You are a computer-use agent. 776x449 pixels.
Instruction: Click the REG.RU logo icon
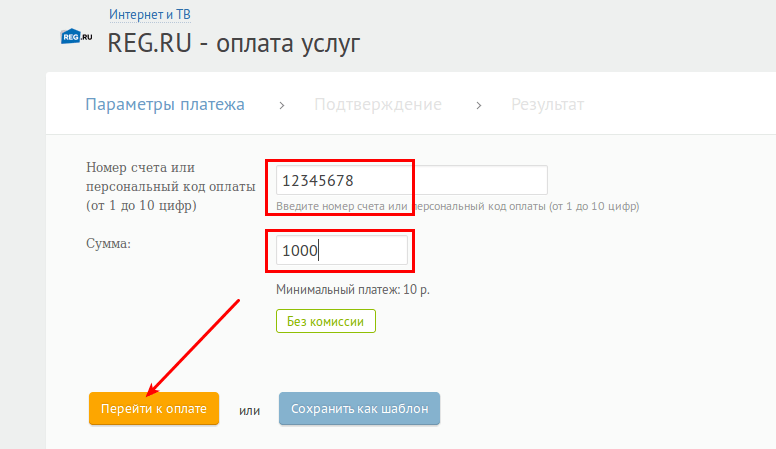(x=76, y=36)
